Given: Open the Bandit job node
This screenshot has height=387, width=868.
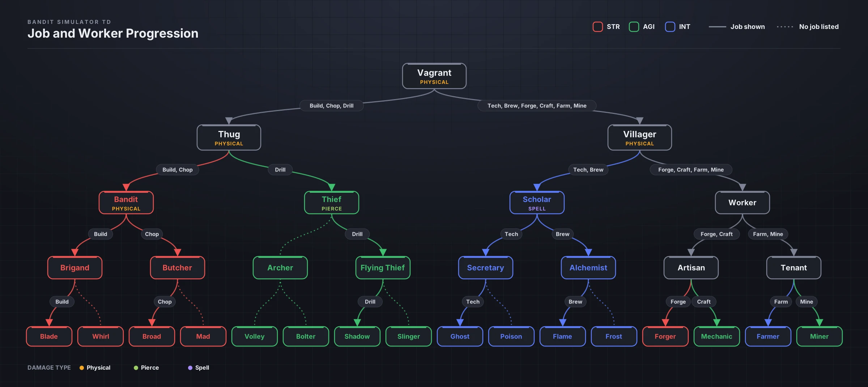Looking at the screenshot, I should click(126, 203).
